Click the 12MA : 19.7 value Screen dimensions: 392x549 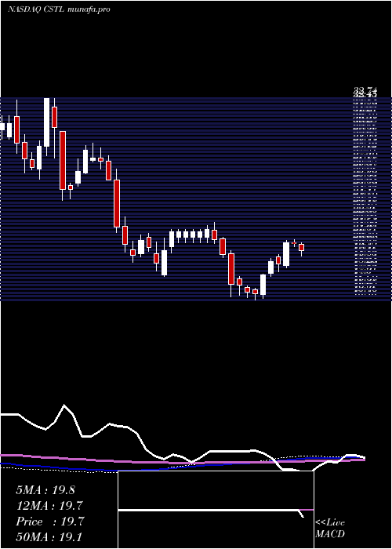click(49, 506)
